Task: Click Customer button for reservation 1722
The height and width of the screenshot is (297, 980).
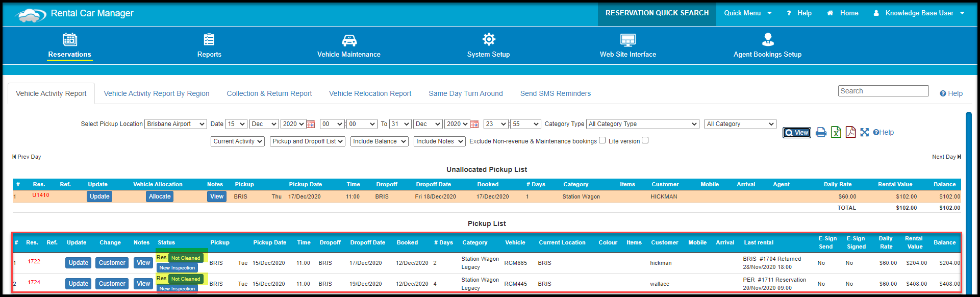Action: [112, 263]
